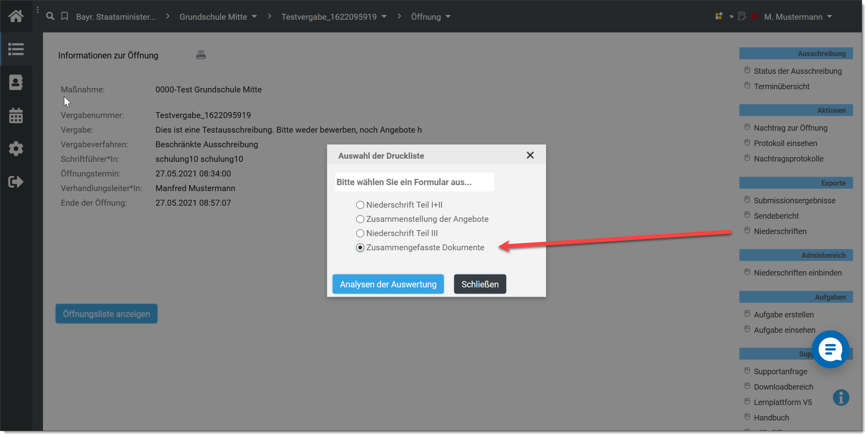Open Niederschriften einbinden link
868x437 pixels.
(x=797, y=273)
